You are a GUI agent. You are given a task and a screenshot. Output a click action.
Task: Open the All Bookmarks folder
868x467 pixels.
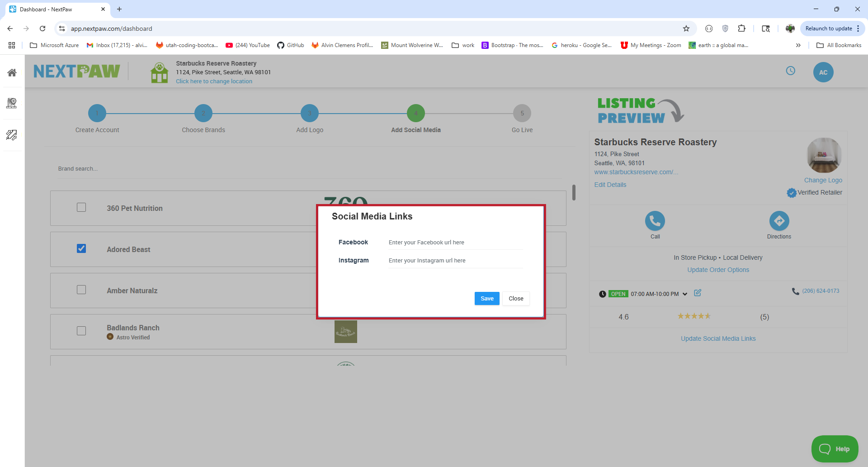[x=839, y=45]
